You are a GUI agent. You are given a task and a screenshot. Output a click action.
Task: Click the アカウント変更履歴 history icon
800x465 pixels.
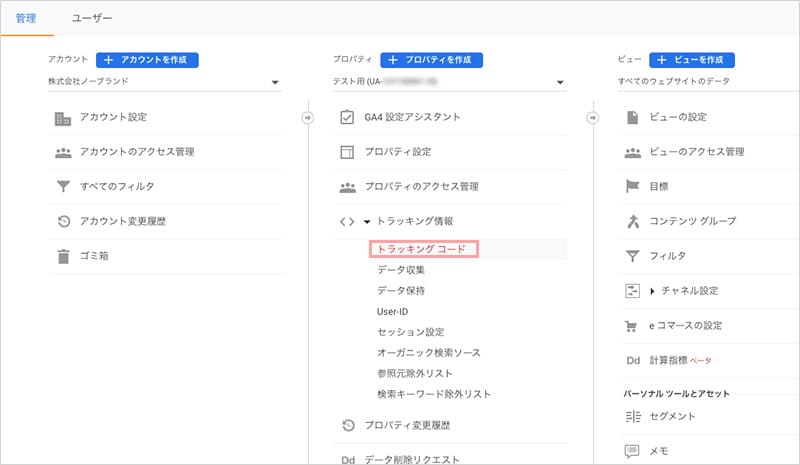[x=64, y=221]
